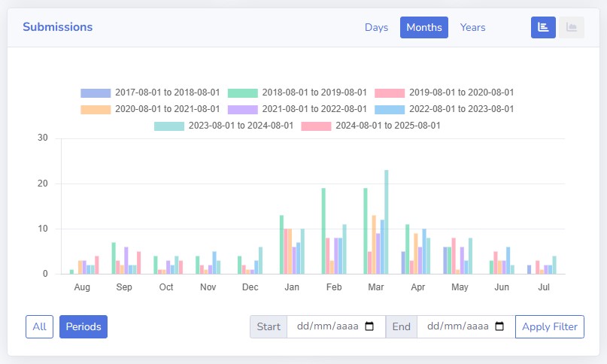Click the All button
The width and height of the screenshot is (607, 364).
coord(39,327)
